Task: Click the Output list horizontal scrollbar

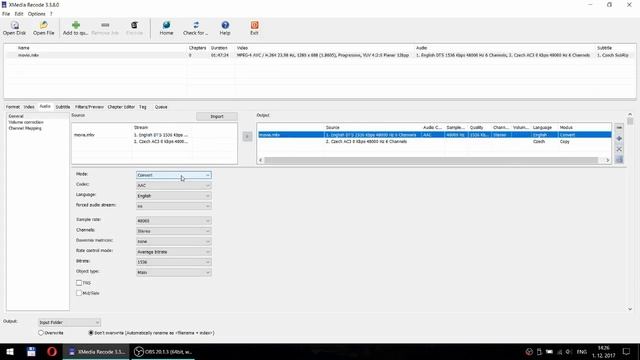Action: coord(431,160)
